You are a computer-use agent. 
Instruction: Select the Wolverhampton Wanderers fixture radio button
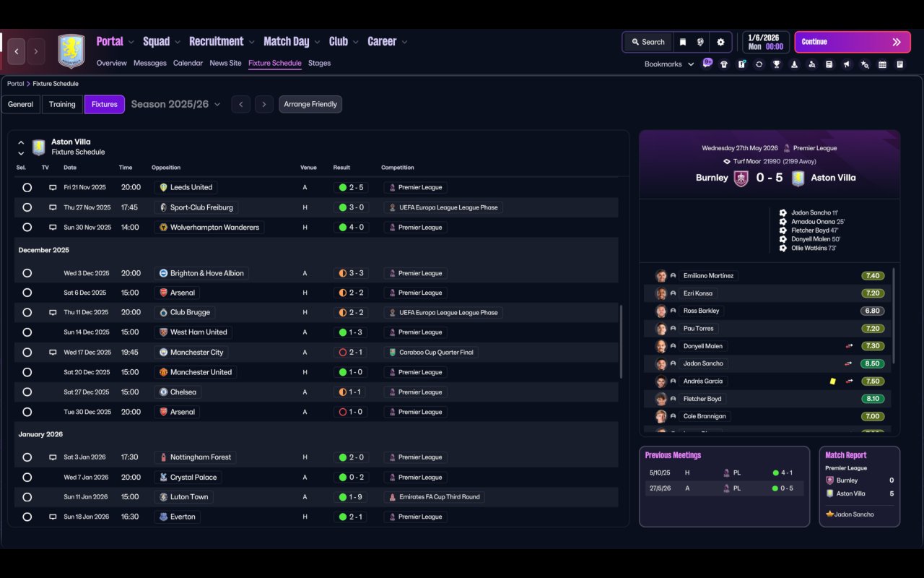(27, 228)
